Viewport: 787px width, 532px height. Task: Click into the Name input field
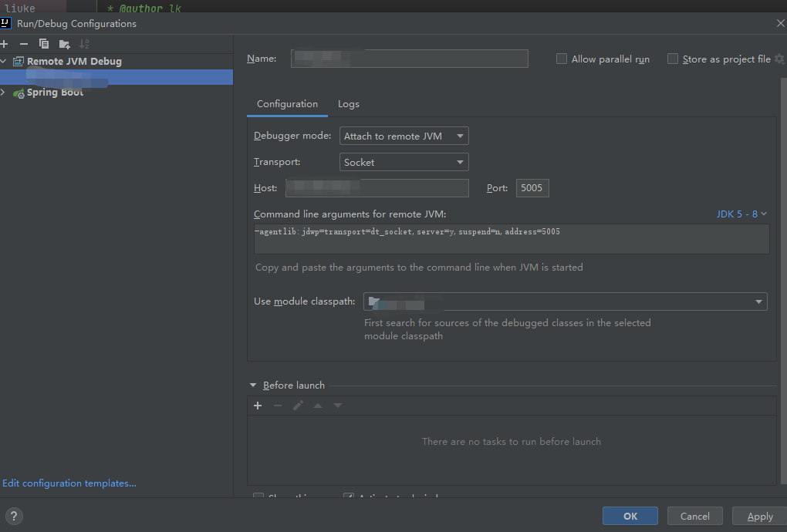point(410,58)
